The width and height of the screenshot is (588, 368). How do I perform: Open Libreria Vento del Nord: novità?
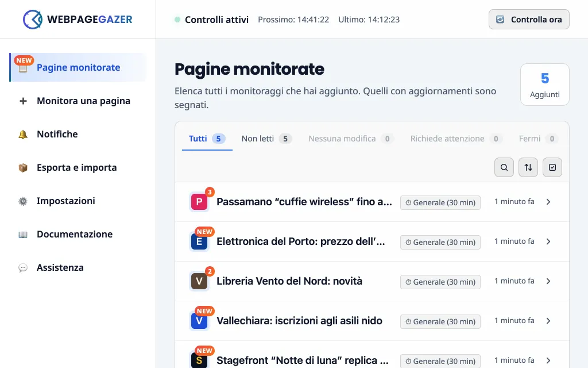[289, 281]
